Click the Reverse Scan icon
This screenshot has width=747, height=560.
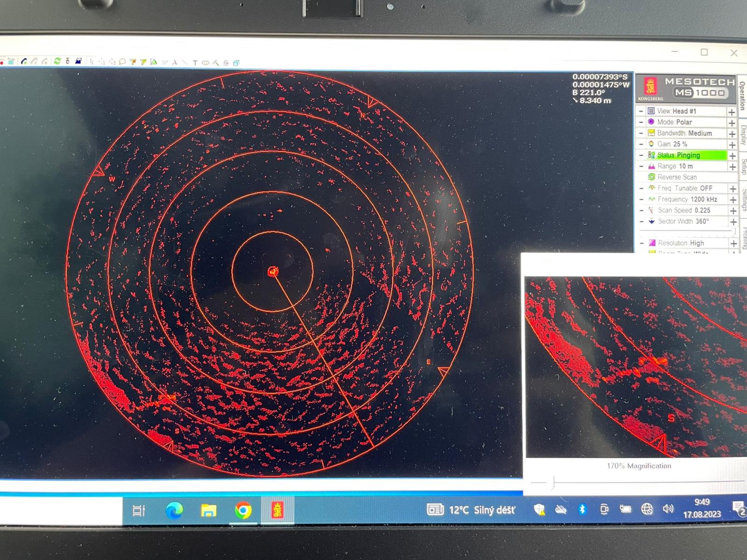[651, 177]
